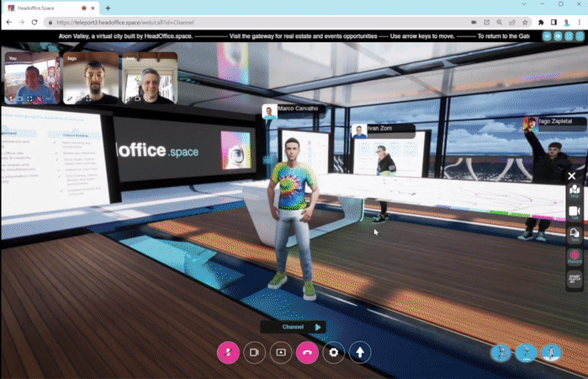The image size is (588, 379).
Task: Open a new browser tab with the plus button
Action: point(108,8)
